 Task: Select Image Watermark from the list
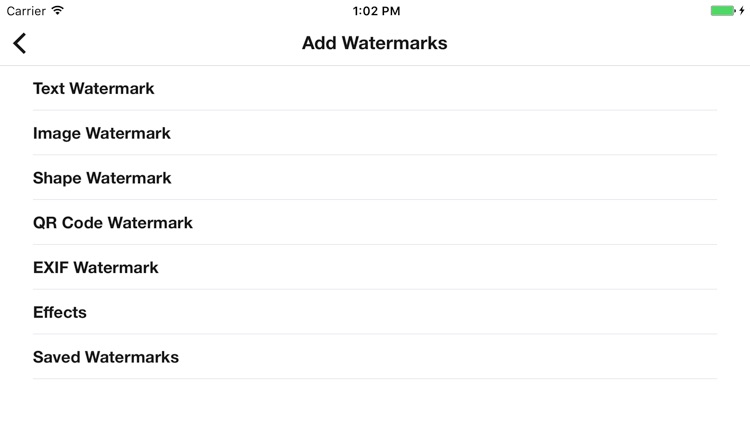102,133
